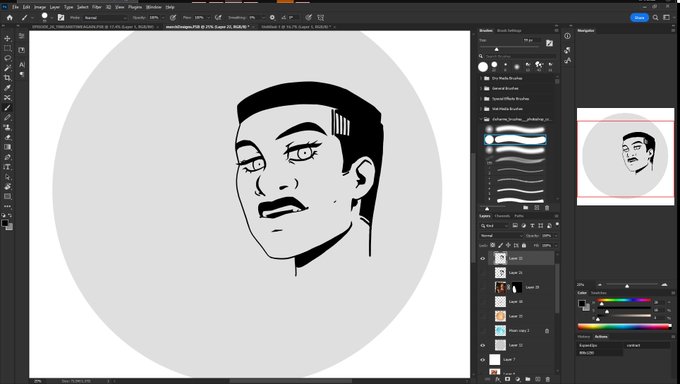
Task: Select the Rectangular Marquee tool
Action: 7,48
